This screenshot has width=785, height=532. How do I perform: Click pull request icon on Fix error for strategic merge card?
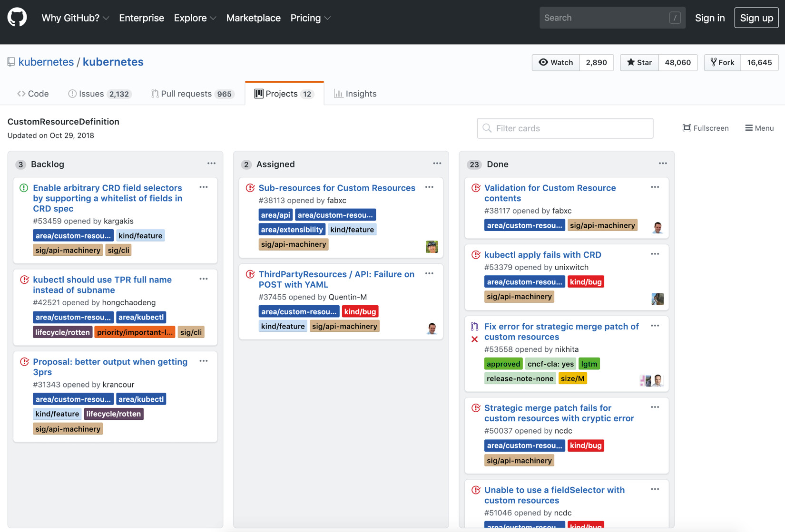pos(475,326)
